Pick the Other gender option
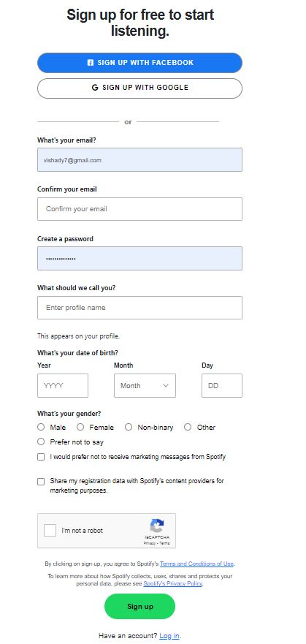The image size is (306, 644). point(188,427)
